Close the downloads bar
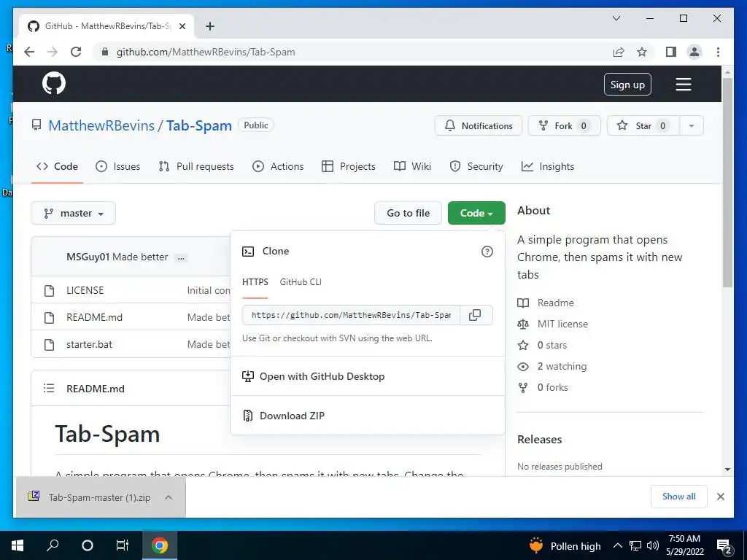747x560 pixels. (x=720, y=497)
